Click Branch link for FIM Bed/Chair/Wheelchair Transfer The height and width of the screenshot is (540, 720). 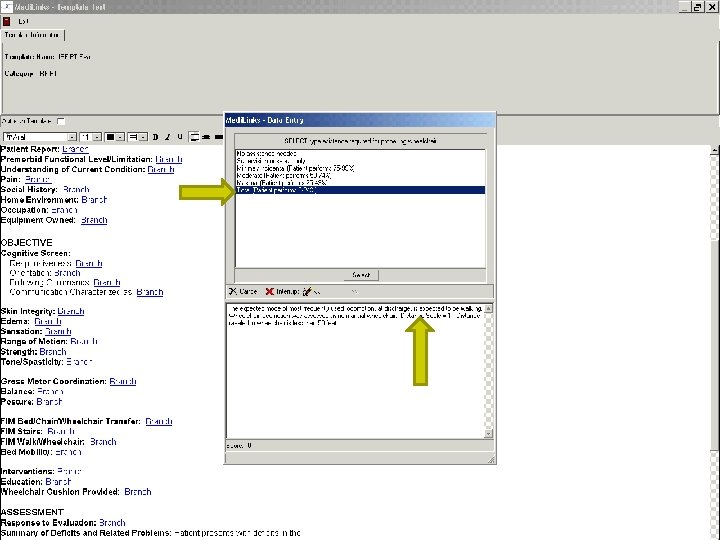(158, 422)
